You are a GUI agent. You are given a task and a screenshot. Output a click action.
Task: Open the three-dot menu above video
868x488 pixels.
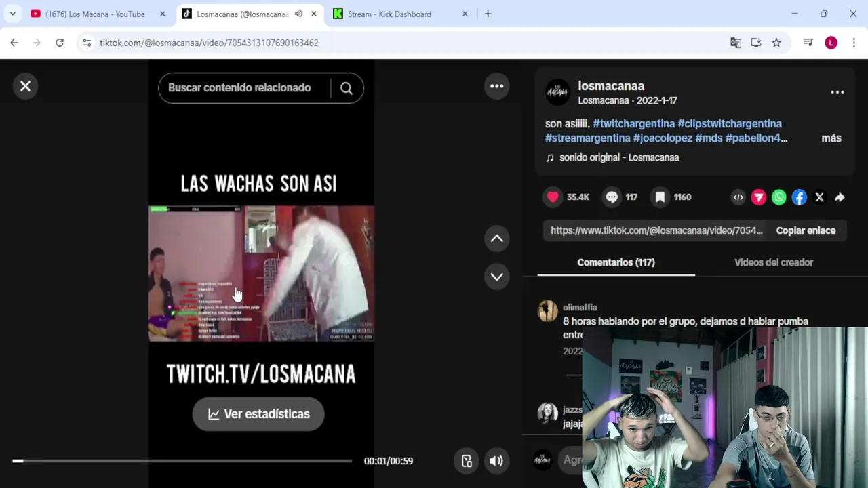[x=496, y=86]
